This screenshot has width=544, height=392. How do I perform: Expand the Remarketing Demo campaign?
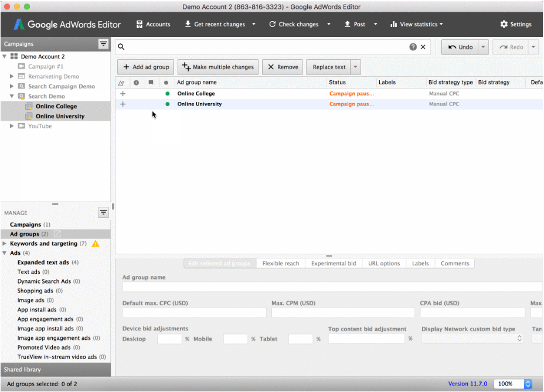tap(12, 77)
